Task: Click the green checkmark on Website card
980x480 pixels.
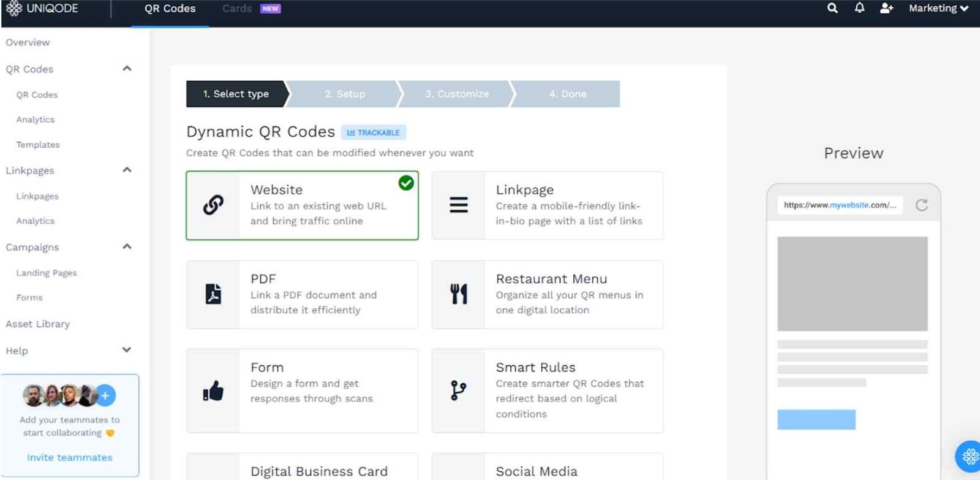Action: click(x=406, y=183)
